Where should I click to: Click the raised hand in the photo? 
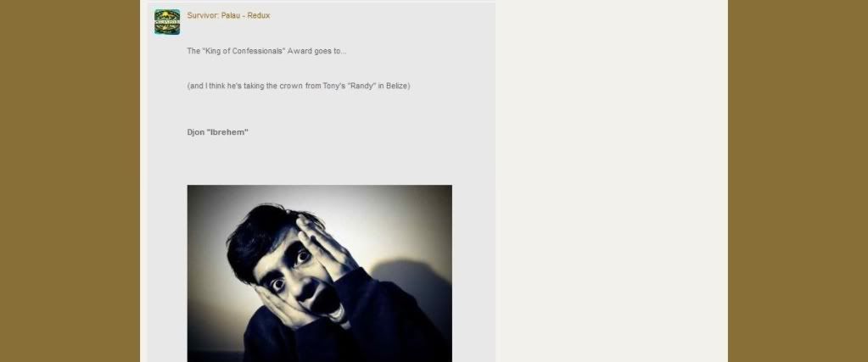327,243
